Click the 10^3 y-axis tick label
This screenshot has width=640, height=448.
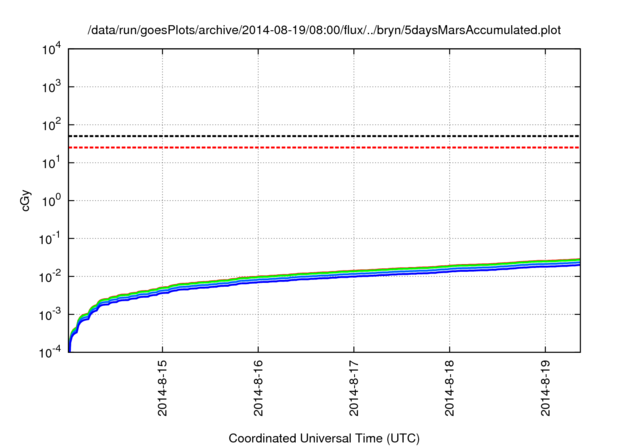(52, 86)
